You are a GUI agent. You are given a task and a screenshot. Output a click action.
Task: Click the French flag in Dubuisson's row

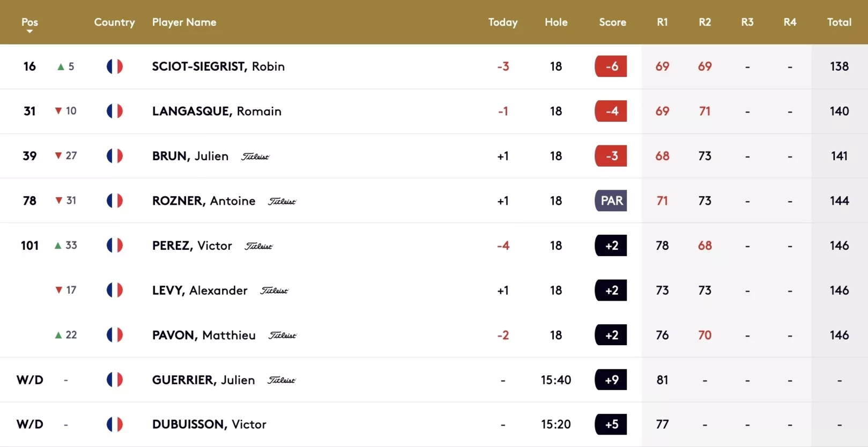click(115, 424)
